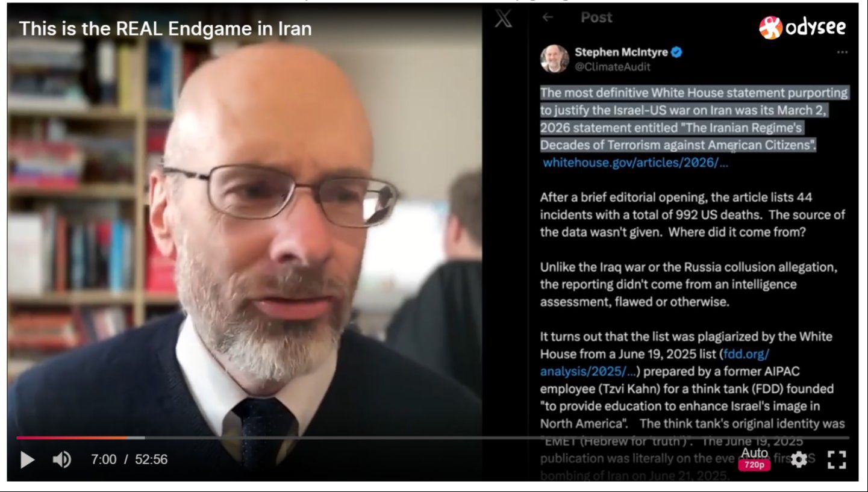
Task: Open the whitehouse.gov/articles/2026 link
Action: point(635,163)
